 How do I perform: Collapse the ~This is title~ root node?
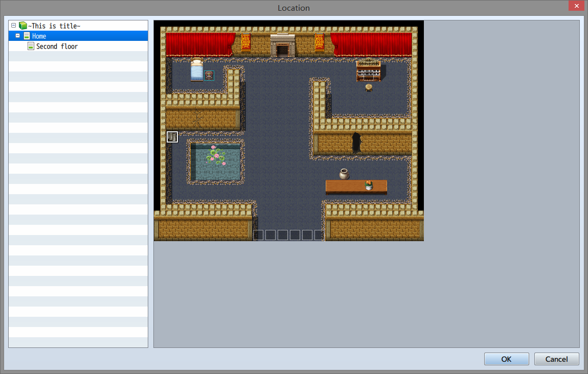click(x=13, y=26)
